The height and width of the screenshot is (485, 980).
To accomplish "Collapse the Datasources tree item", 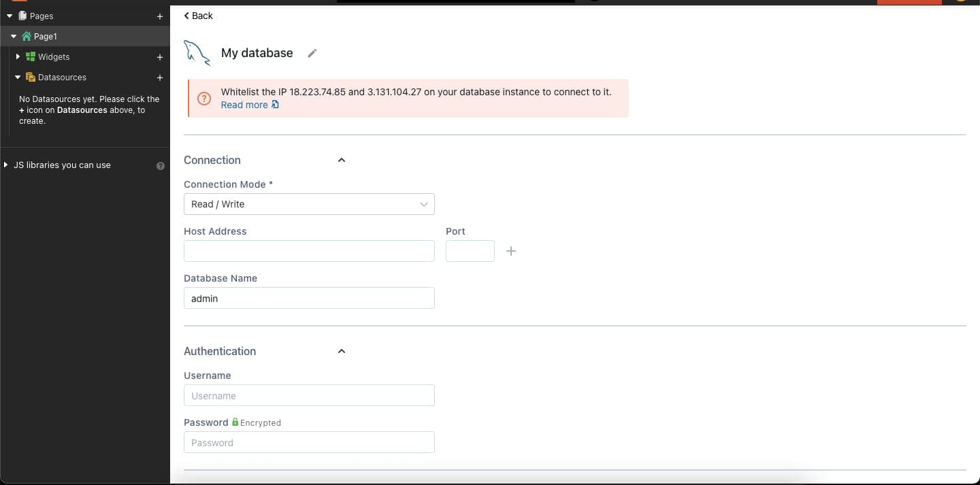I will 17,78.
